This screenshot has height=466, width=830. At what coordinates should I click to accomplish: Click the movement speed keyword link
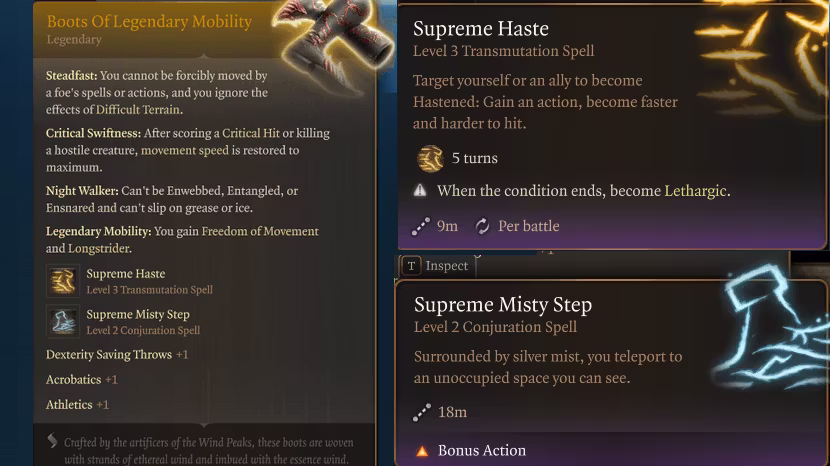click(x=183, y=150)
